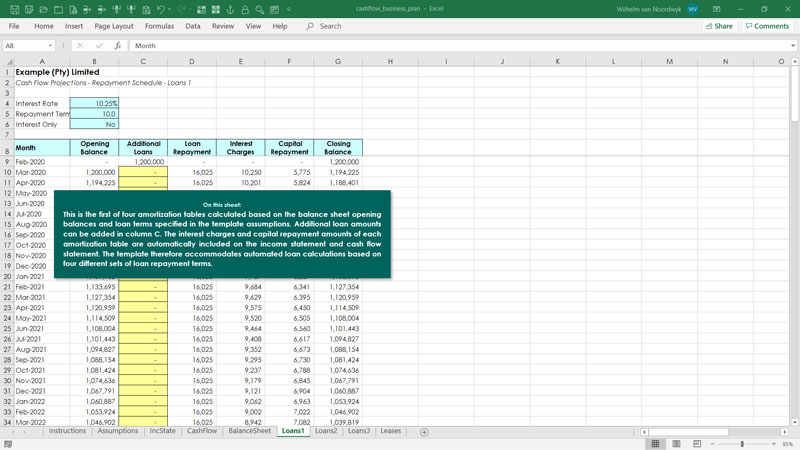This screenshot has width=800, height=450.
Task: Click the vertical scrollbar down arrow
Action: [794, 422]
